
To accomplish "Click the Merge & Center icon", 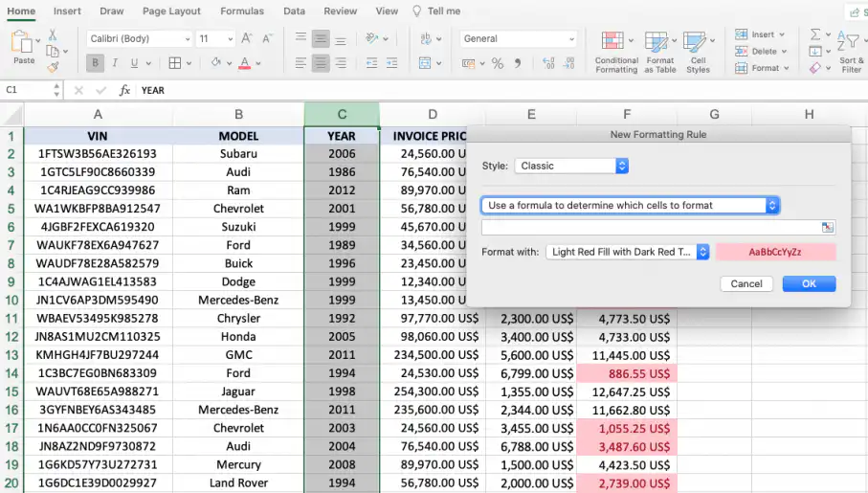I will pyautogui.click(x=425, y=63).
